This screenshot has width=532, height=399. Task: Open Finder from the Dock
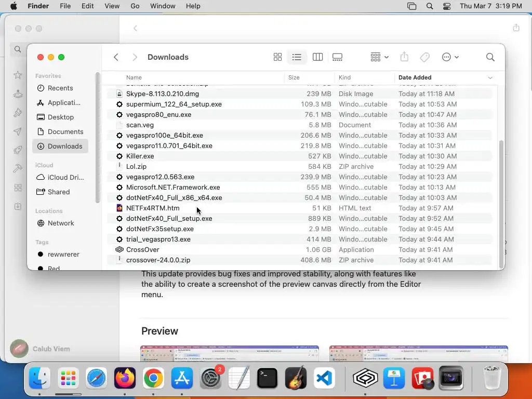pyautogui.click(x=39, y=378)
